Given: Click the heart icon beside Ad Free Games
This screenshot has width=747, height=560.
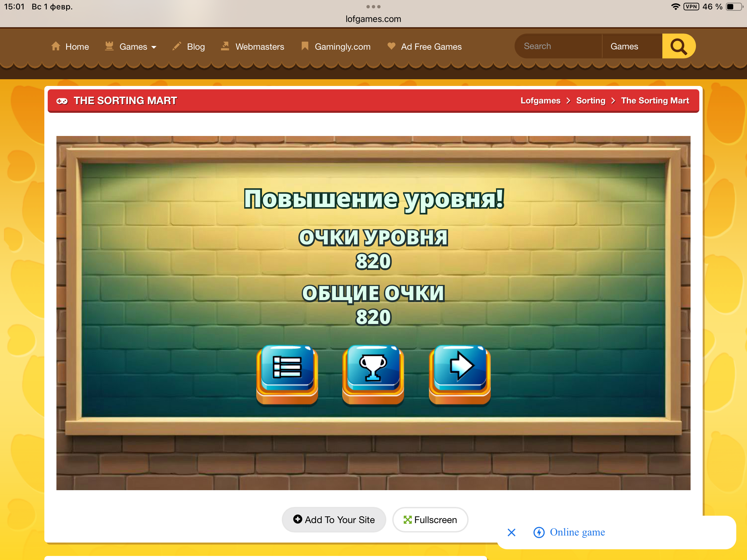Looking at the screenshot, I should 391,46.
